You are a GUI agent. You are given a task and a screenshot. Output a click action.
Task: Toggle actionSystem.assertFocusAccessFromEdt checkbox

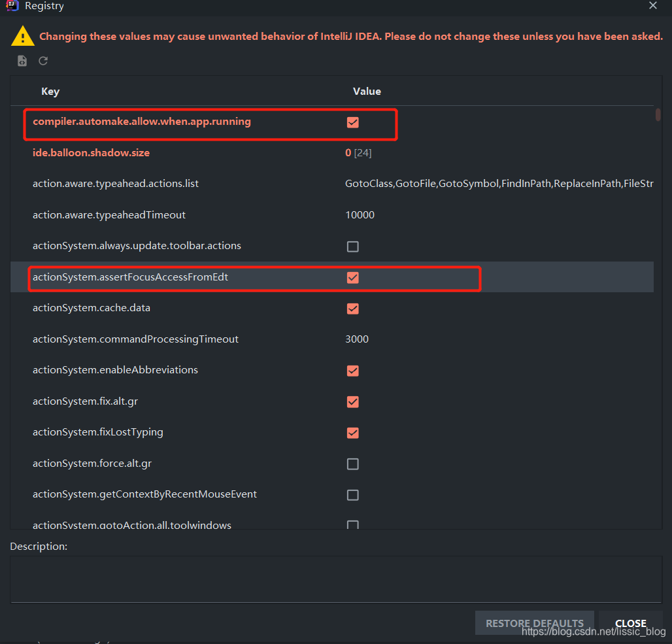click(x=353, y=277)
